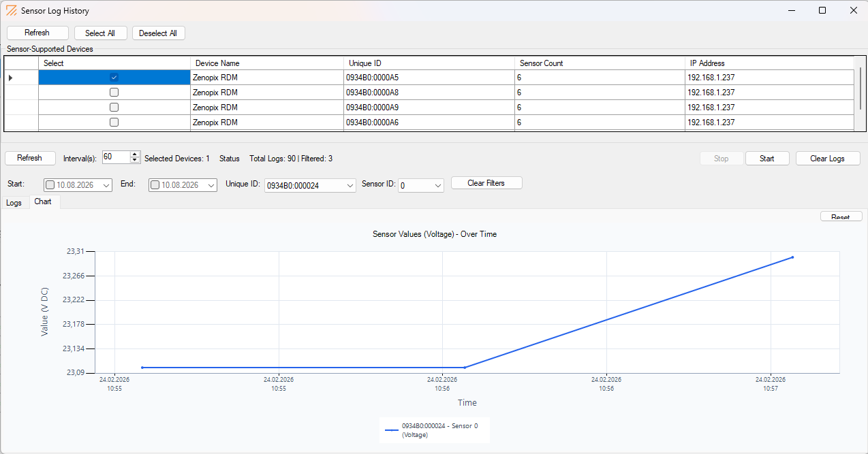
Task: Click the Total Logs: 90 | Filtered: 3 status text
Action: [x=291, y=159]
